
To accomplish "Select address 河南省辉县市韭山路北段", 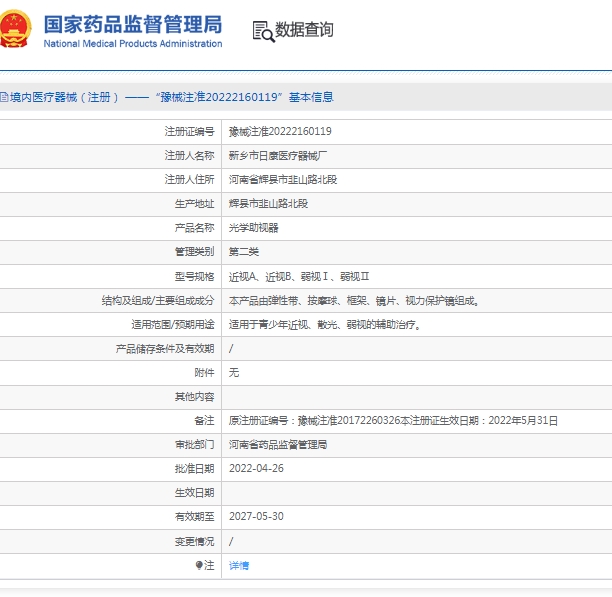I will (x=283, y=179).
